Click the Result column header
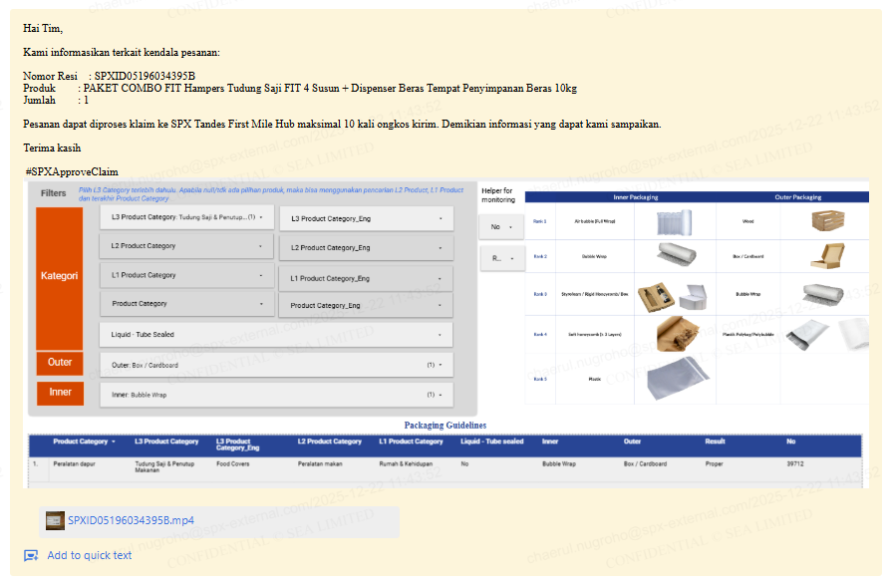This screenshot has height=588, width=891. pyautogui.click(x=715, y=441)
